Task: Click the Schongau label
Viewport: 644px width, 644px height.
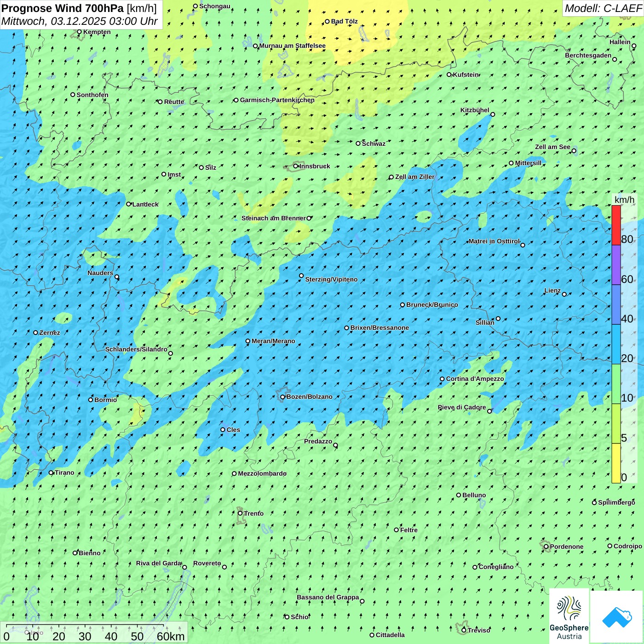Action: pos(214,6)
